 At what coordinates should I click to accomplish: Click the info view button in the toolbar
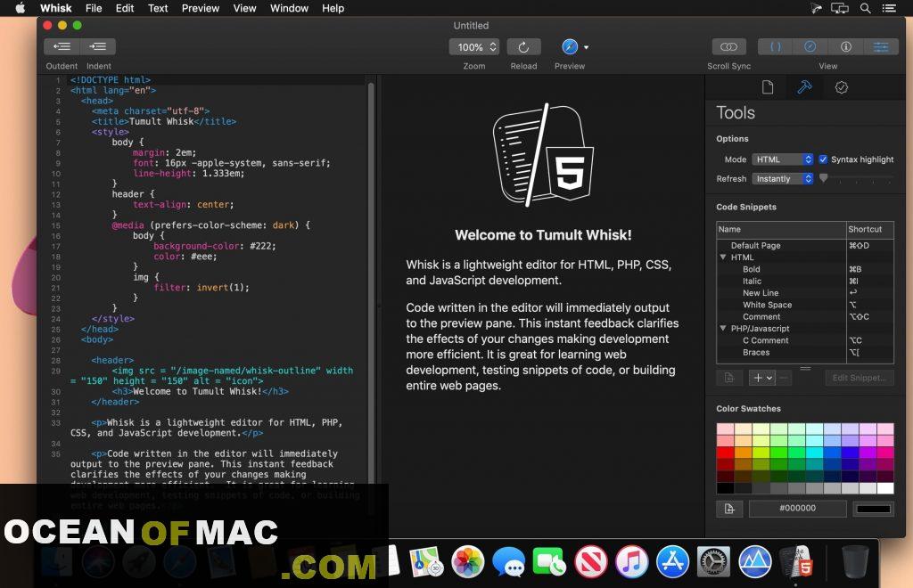pos(845,46)
